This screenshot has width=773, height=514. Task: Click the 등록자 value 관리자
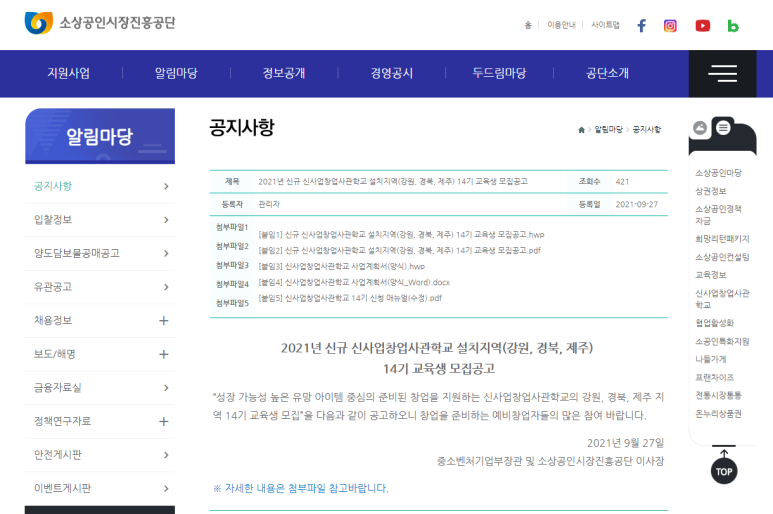269,205
